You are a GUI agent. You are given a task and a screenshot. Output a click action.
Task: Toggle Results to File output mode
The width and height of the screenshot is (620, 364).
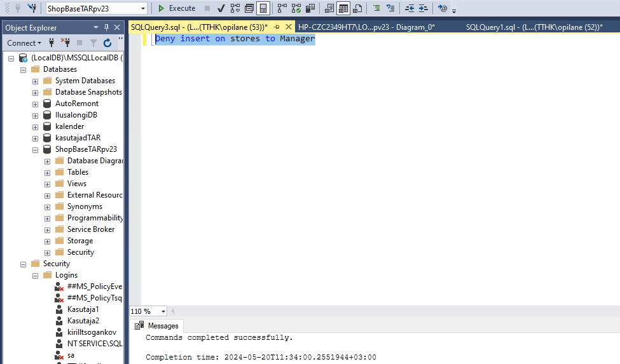coord(357,8)
